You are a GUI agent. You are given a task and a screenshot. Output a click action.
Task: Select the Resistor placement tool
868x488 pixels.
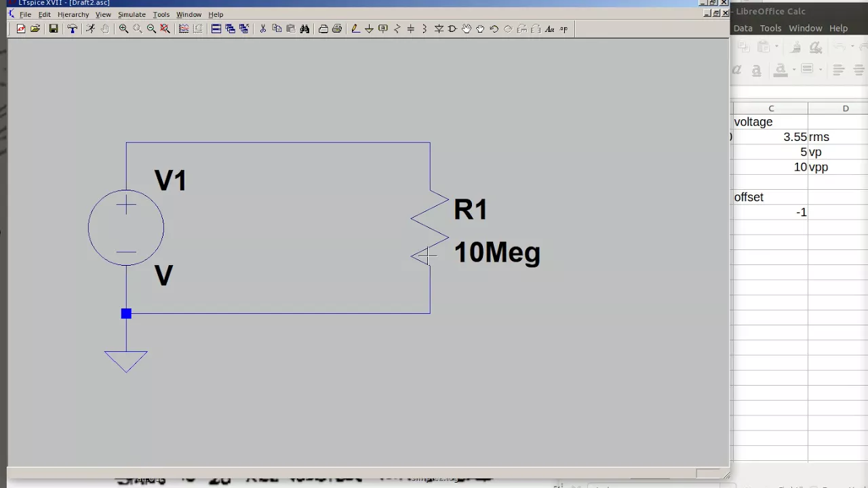click(x=397, y=28)
